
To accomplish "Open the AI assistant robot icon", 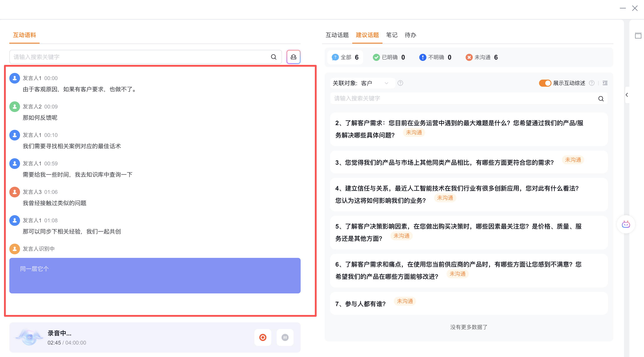I will pos(626,224).
